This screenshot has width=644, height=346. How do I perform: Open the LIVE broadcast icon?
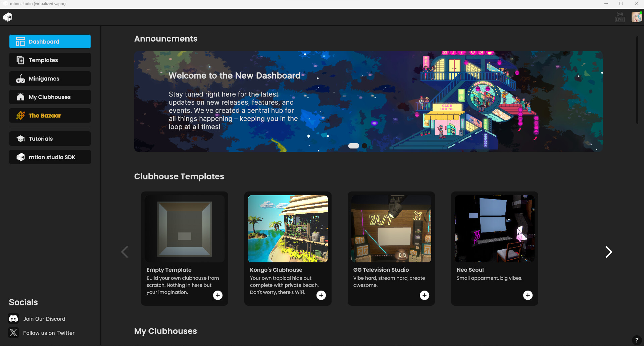tap(620, 17)
